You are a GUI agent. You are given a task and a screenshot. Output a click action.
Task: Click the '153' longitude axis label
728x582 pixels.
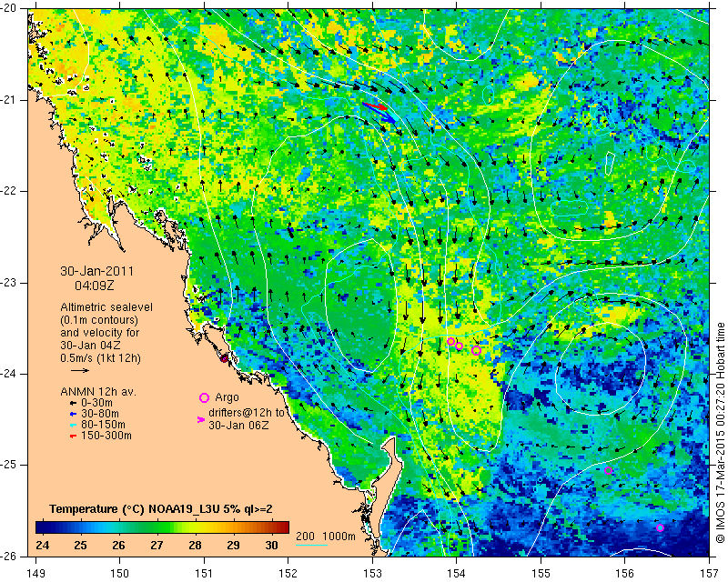372,574
